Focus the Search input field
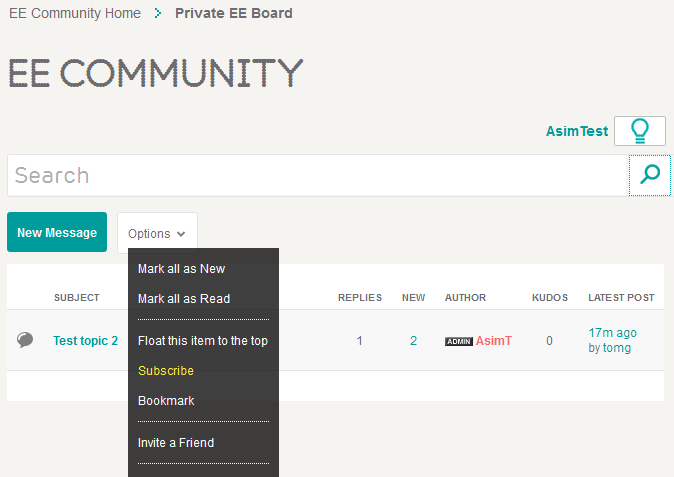This screenshot has height=477, width=674. tap(317, 176)
